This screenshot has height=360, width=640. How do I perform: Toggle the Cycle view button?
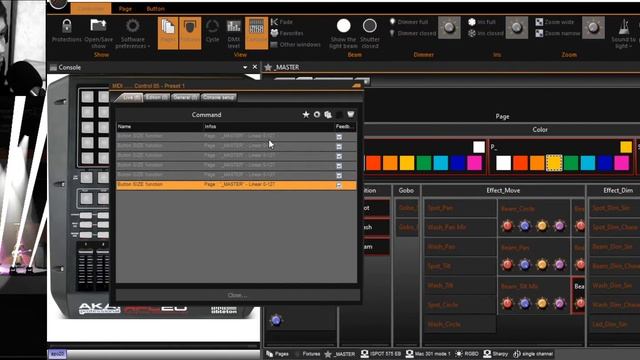212,31
